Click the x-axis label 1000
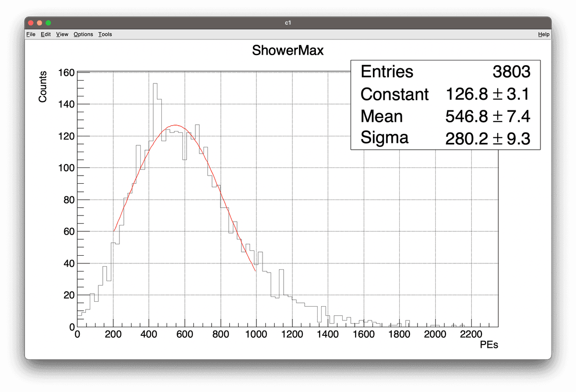This screenshot has width=576, height=392. [x=256, y=334]
